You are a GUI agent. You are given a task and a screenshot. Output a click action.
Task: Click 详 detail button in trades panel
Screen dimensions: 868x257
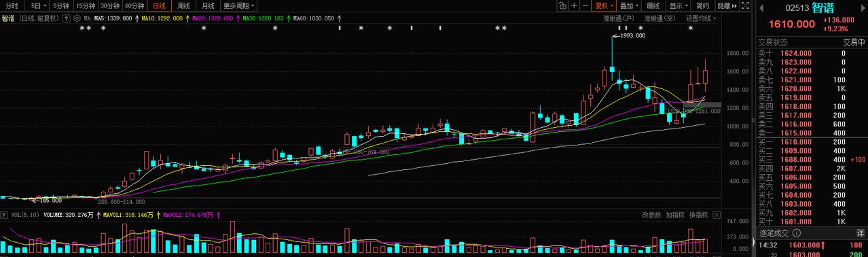(x=860, y=233)
